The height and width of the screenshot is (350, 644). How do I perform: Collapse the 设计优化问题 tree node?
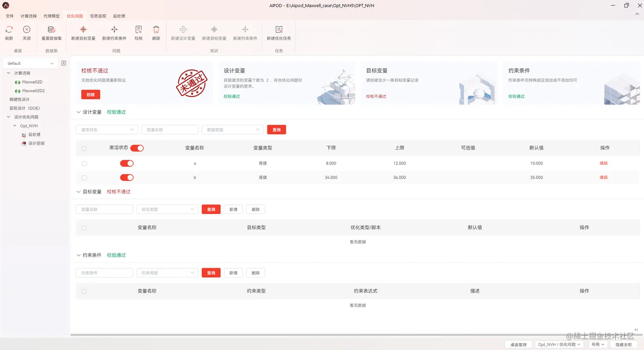(x=9, y=117)
